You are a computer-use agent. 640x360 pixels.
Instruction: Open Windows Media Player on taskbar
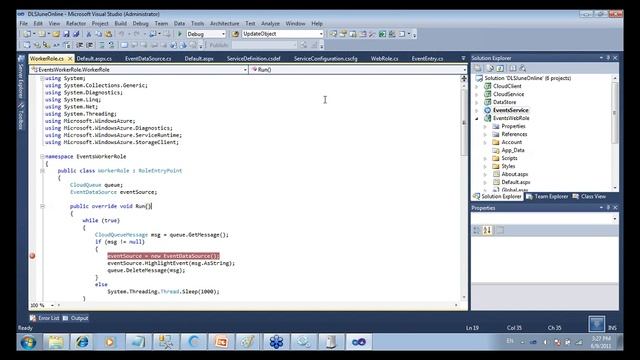point(109,342)
